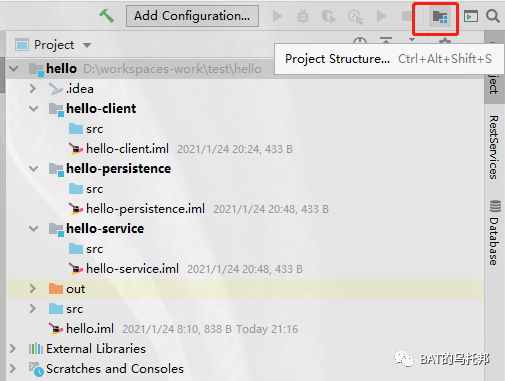Viewport: 505px width, 381px height.
Task: Select src folder under hello-persistence
Action: click(95, 189)
